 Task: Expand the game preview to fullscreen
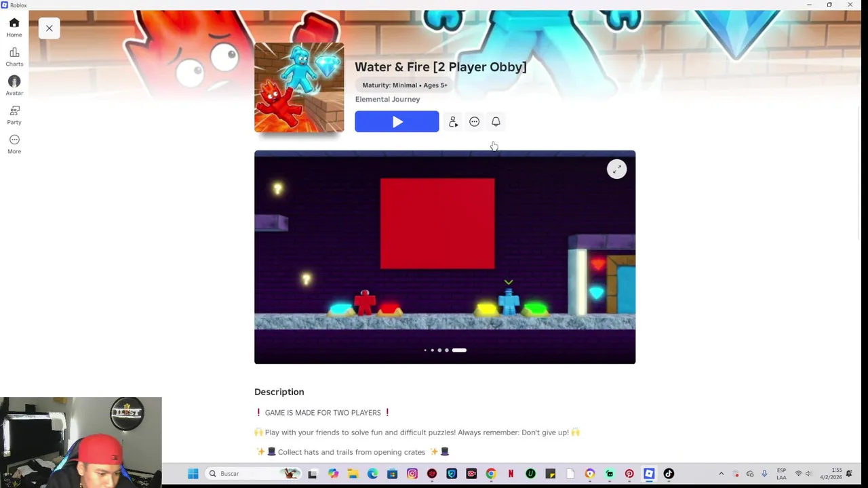[616, 169]
